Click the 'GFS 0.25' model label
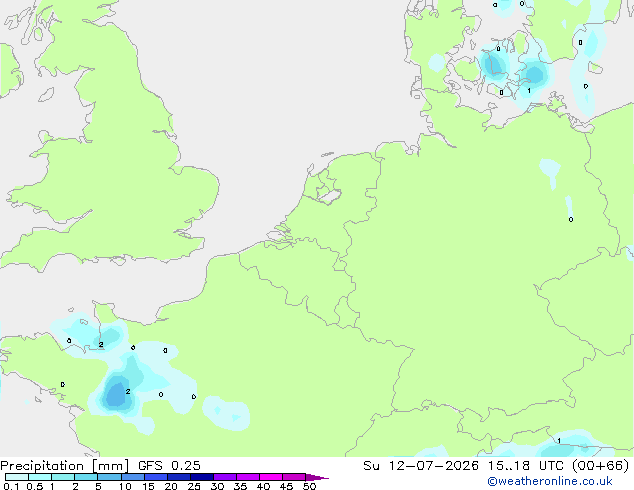The height and width of the screenshot is (490, 634). (169, 466)
